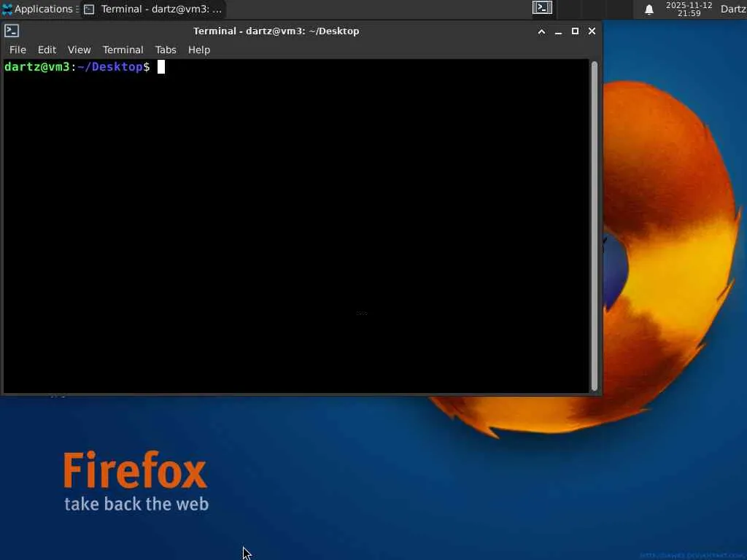Screen dimensions: 747x560
Task: Open the Applications menu in top panel
Action: (41, 9)
